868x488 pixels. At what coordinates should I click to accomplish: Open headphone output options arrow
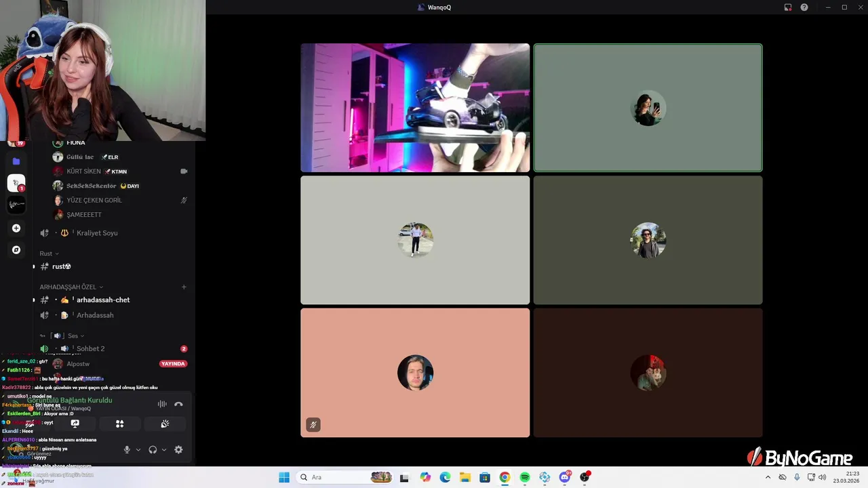(164, 449)
